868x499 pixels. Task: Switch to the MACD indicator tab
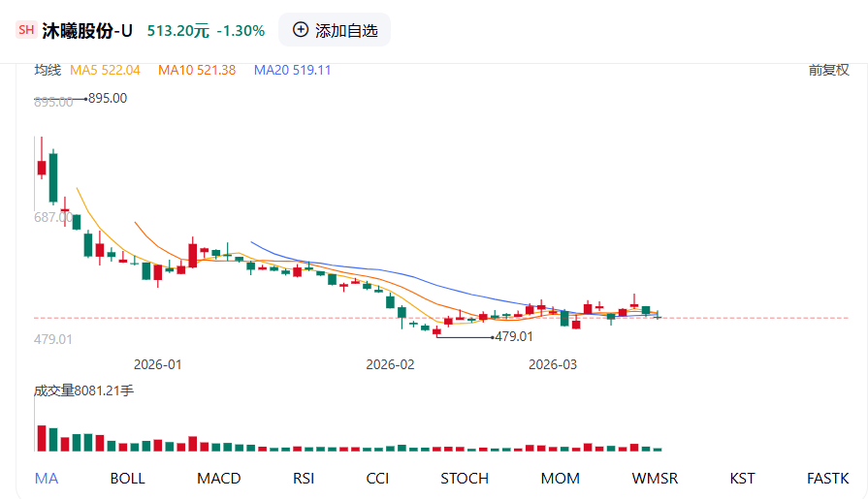click(218, 478)
